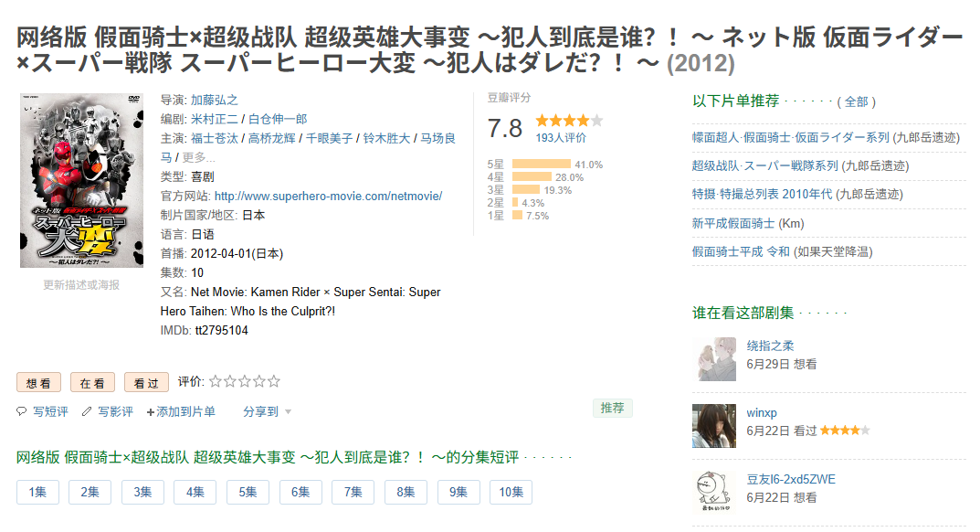Click the speech bubble icon beside 写短评

[21, 411]
